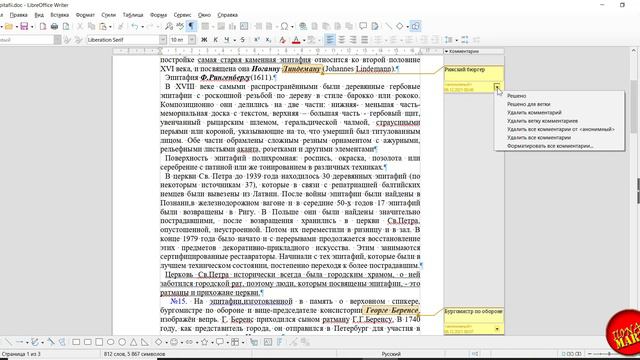This screenshot has width=640, height=360.
Task: Open the Вставка menu
Action: (60, 15)
